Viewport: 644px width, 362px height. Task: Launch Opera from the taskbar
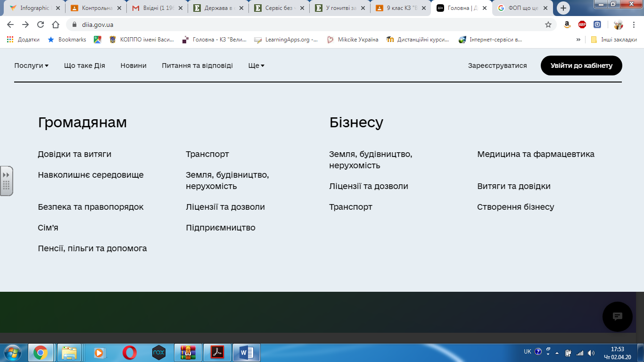129,352
